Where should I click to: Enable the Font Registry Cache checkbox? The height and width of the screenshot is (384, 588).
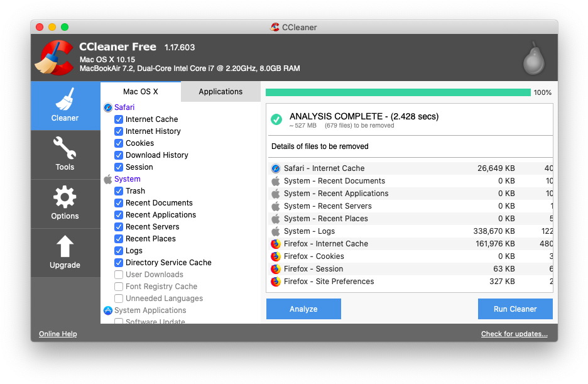(x=119, y=287)
